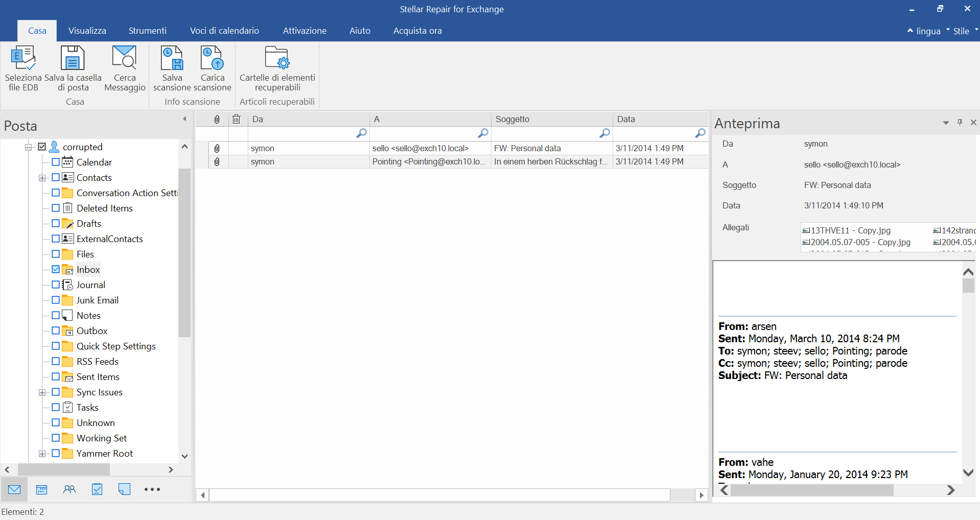Open Cartelle di elementi recuperabili

tap(277, 69)
